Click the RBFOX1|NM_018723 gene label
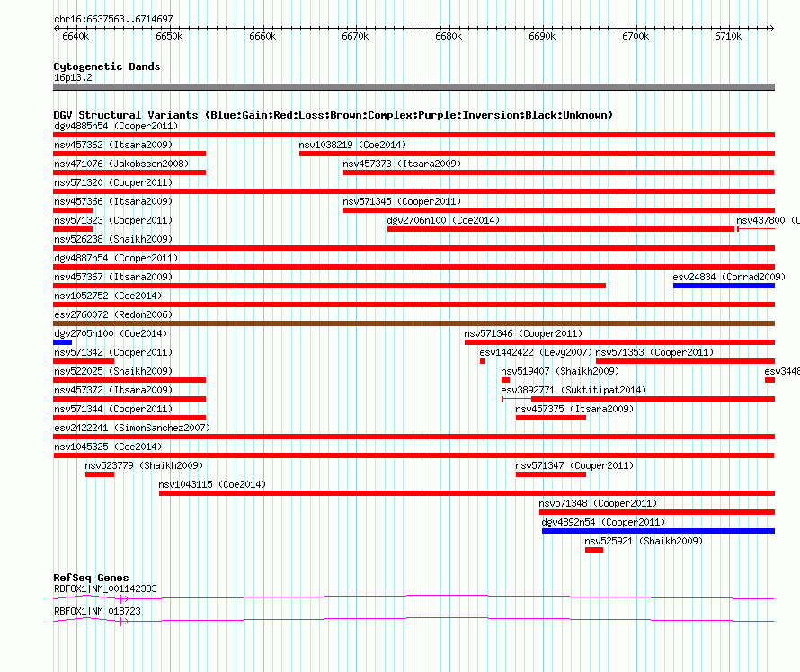The width and height of the screenshot is (800, 672). click(x=97, y=611)
